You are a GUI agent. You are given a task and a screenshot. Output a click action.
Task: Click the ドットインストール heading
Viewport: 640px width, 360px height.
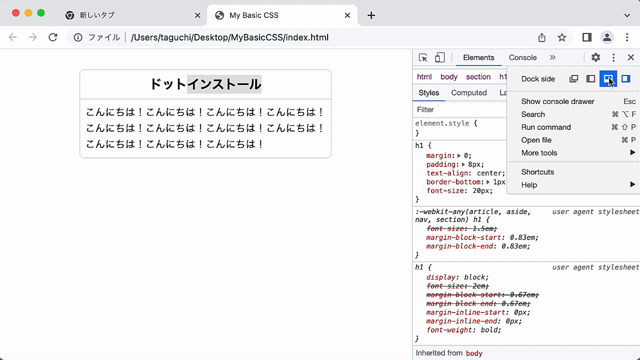(x=205, y=84)
